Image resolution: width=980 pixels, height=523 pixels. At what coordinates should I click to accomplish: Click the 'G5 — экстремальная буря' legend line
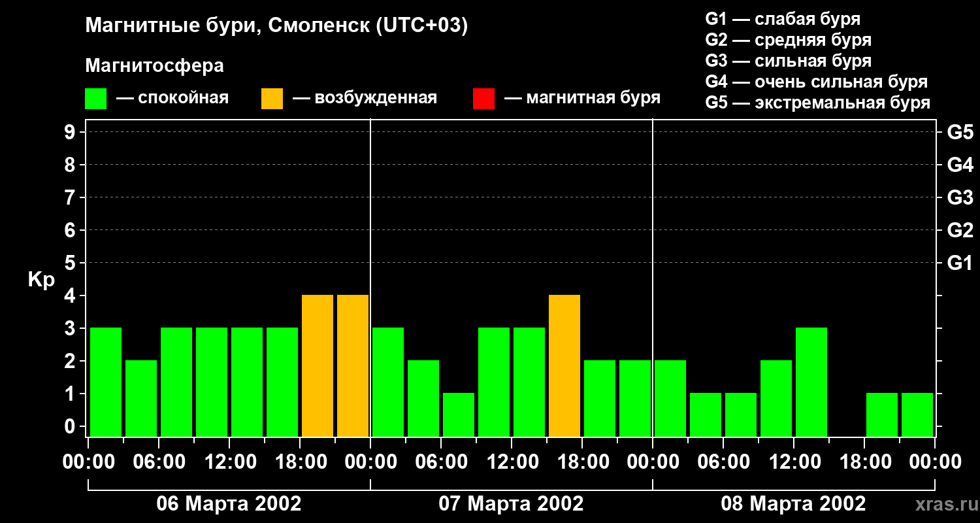click(x=818, y=103)
